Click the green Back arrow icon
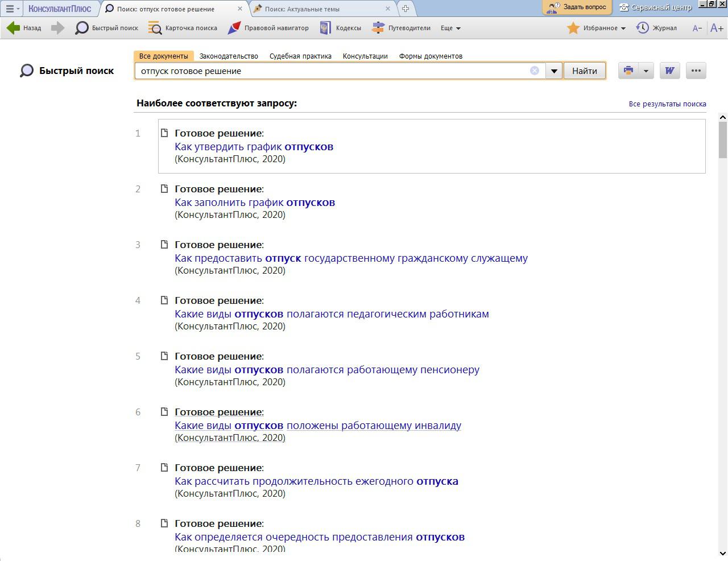 coord(13,28)
